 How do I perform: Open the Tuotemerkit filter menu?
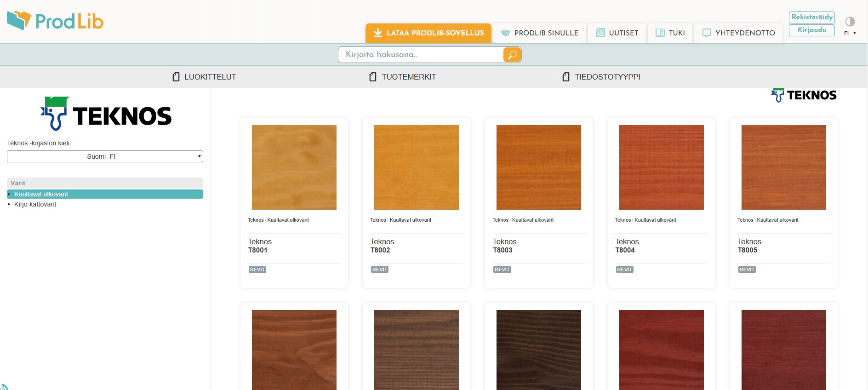click(x=403, y=77)
